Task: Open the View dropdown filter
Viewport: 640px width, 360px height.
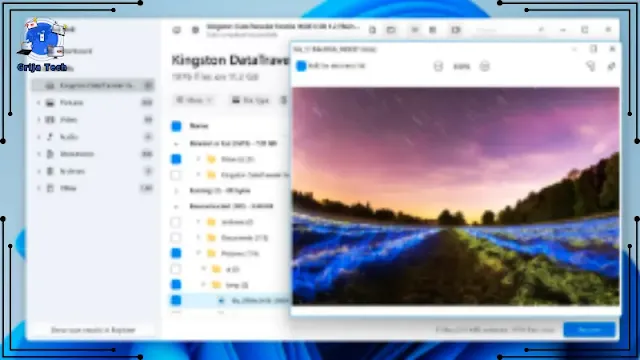Action: pos(194,100)
